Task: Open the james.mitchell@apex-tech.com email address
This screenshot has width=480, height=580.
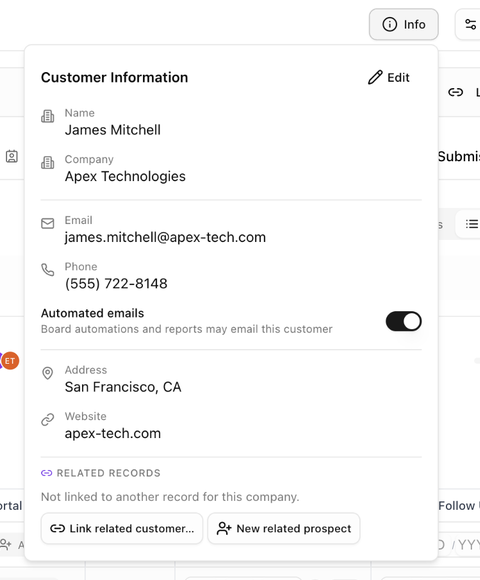Action: [x=165, y=237]
